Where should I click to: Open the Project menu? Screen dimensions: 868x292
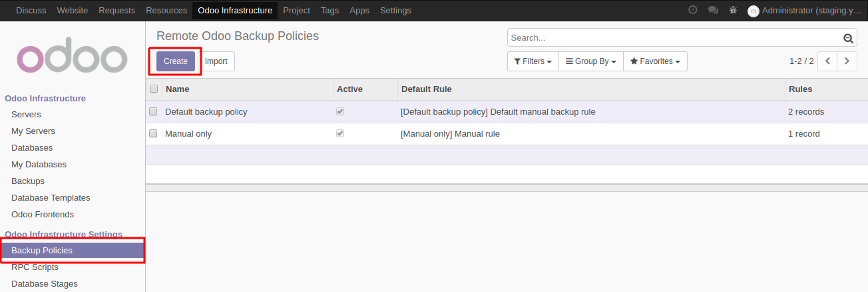tap(296, 10)
